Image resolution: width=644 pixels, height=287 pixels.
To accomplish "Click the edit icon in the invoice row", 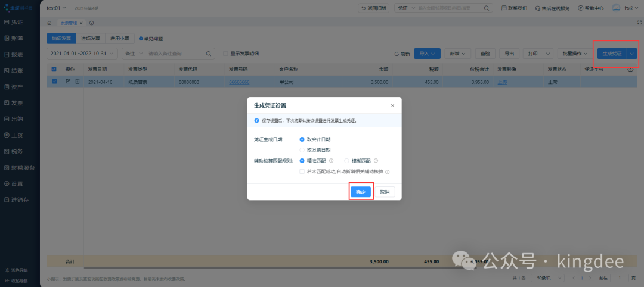I will coord(68,82).
